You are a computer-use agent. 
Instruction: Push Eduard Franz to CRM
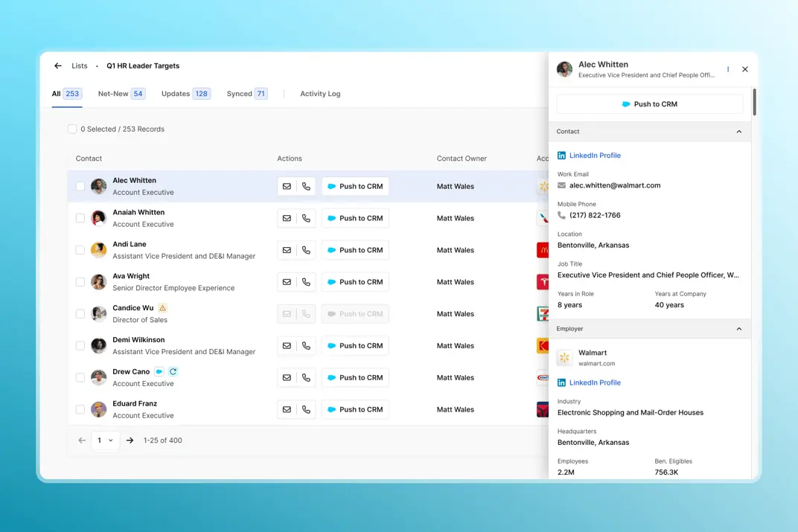[355, 409]
